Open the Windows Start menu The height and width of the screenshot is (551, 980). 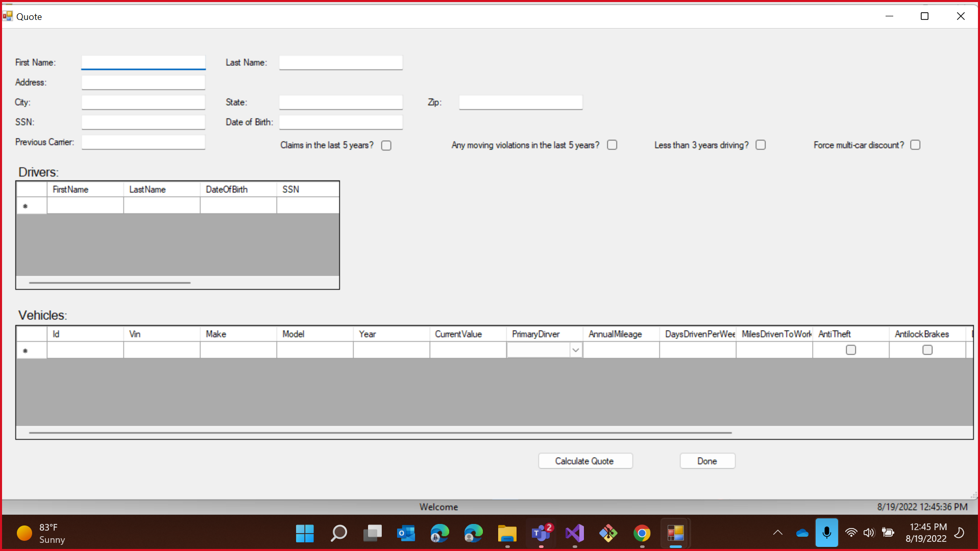pyautogui.click(x=305, y=534)
